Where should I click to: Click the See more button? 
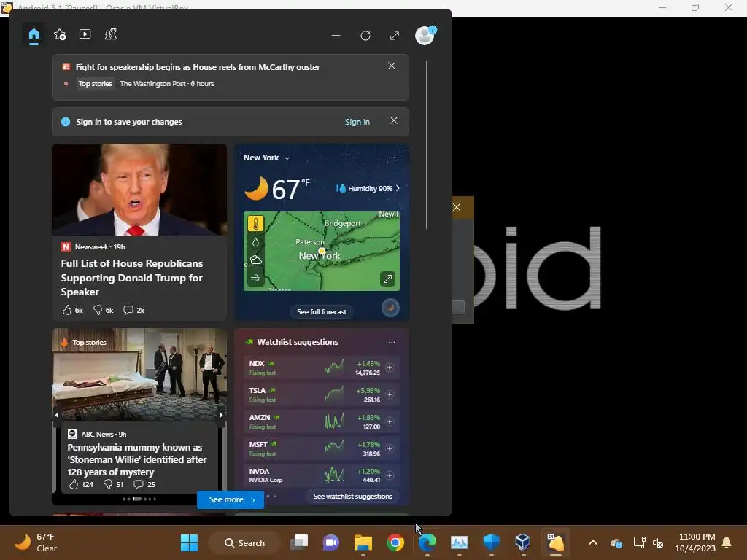231,500
